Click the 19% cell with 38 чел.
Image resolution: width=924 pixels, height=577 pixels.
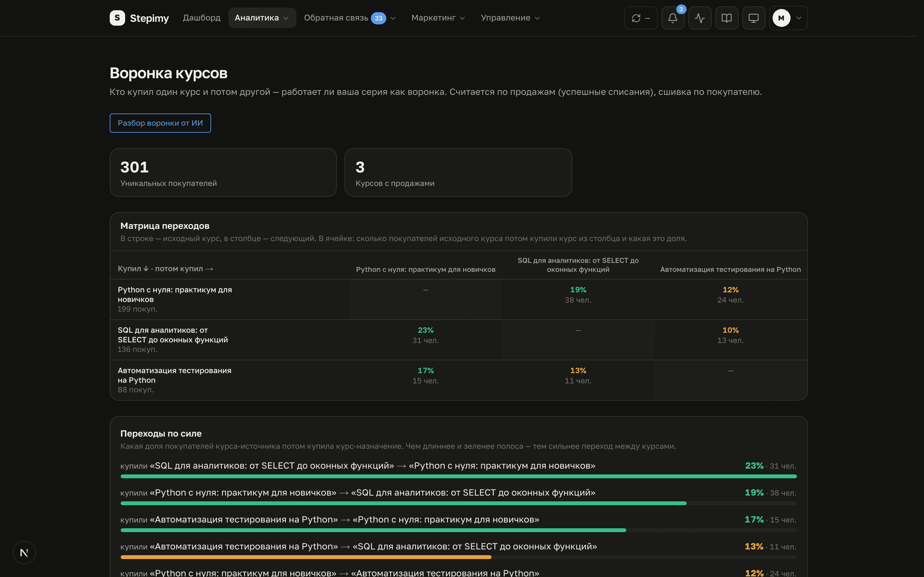[x=578, y=295]
